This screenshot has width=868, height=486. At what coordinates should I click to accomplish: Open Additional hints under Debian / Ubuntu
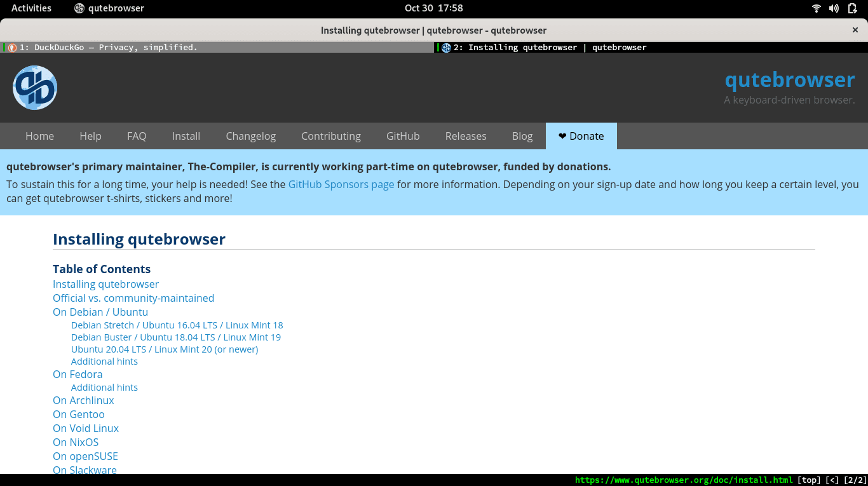(104, 361)
